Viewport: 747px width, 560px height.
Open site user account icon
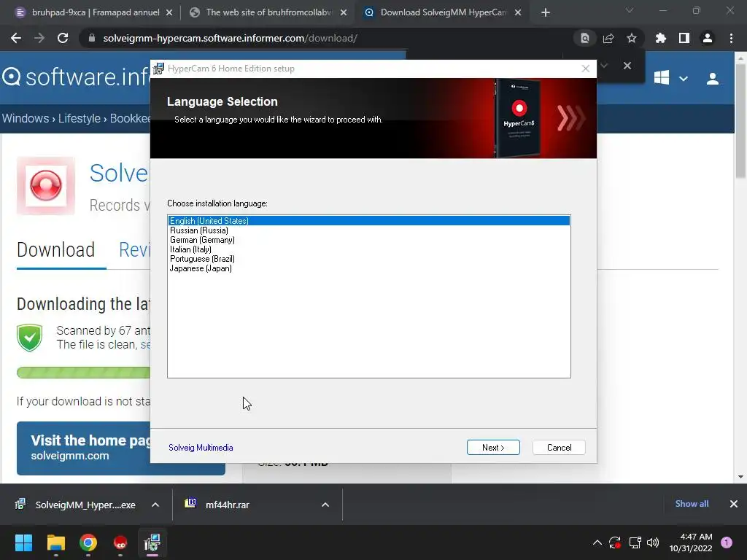point(712,79)
